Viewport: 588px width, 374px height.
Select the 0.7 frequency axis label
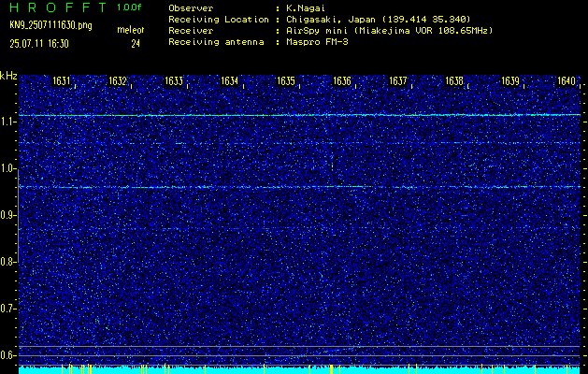click(7, 309)
